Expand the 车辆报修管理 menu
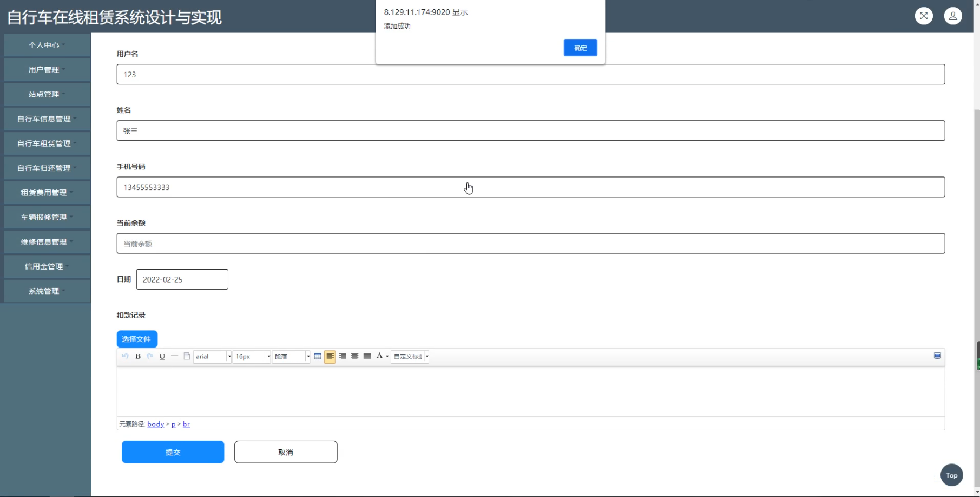Viewport: 980px width, 497px height. pos(47,217)
